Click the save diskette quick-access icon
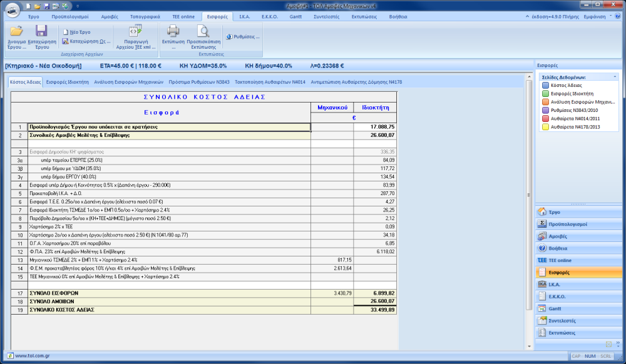 click(x=47, y=6)
